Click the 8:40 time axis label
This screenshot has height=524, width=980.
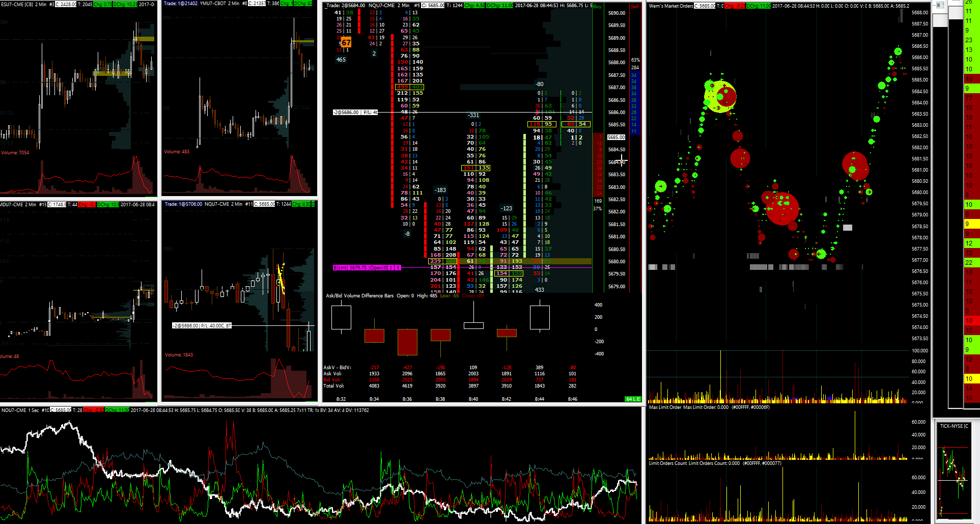(473, 399)
